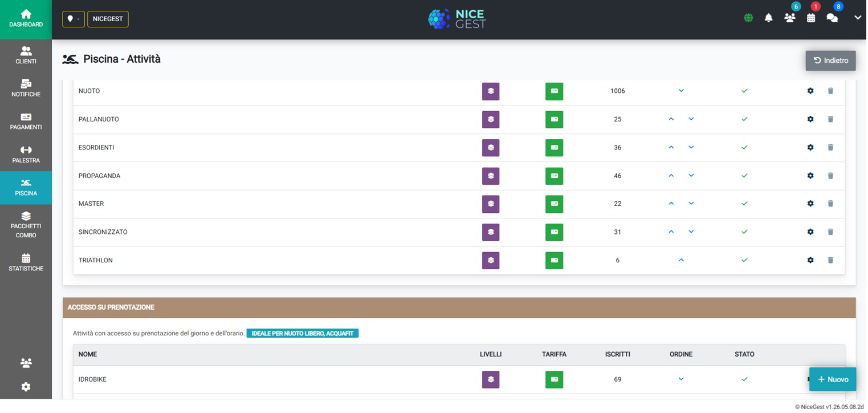868x413 pixels.
Task: Open tariff for PALLANUOTO activity
Action: [554, 119]
